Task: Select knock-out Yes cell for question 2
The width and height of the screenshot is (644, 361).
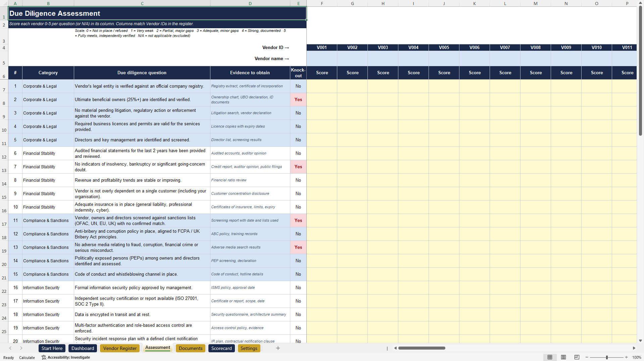Action: (298, 100)
